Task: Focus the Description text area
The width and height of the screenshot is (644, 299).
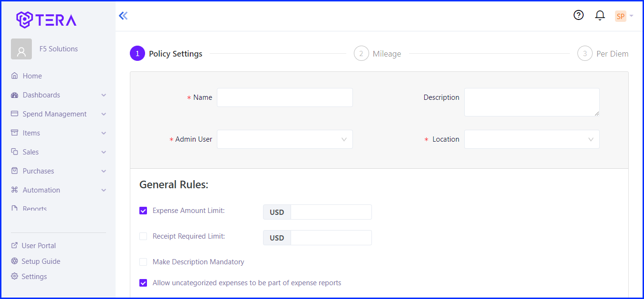Action: (x=532, y=102)
